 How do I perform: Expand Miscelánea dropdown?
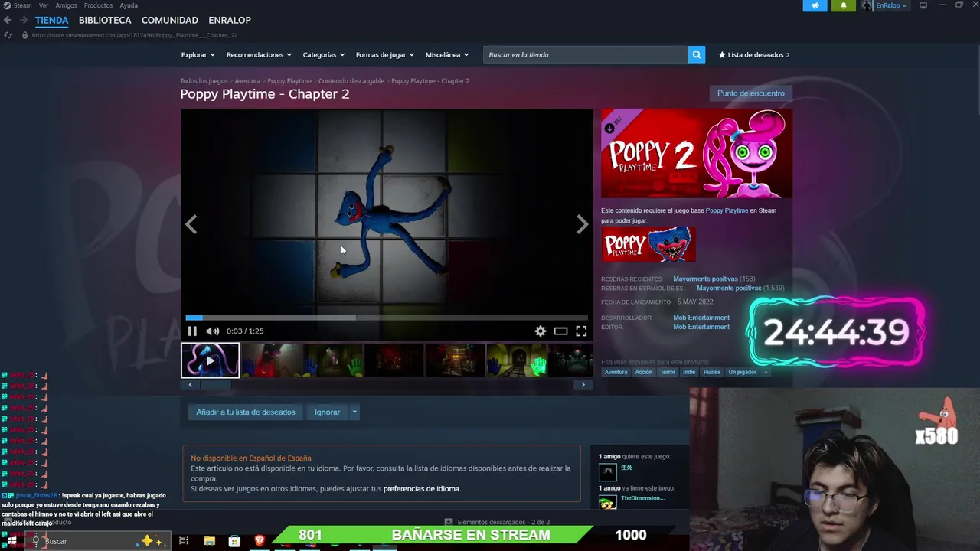pyautogui.click(x=447, y=54)
